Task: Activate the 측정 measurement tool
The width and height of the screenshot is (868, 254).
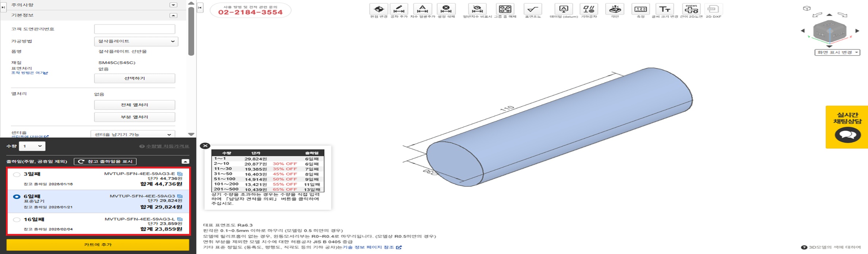Action: pyautogui.click(x=641, y=9)
